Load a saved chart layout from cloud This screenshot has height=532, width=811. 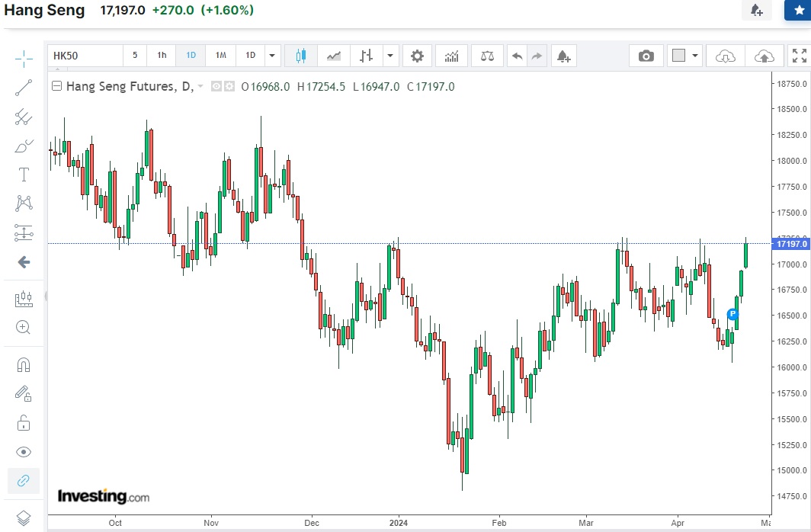click(725, 56)
